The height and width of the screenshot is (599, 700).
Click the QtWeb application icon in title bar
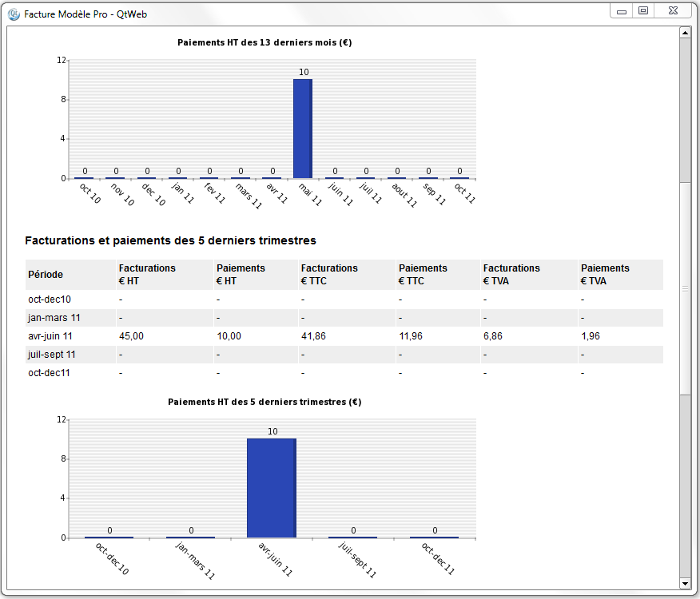tap(14, 14)
